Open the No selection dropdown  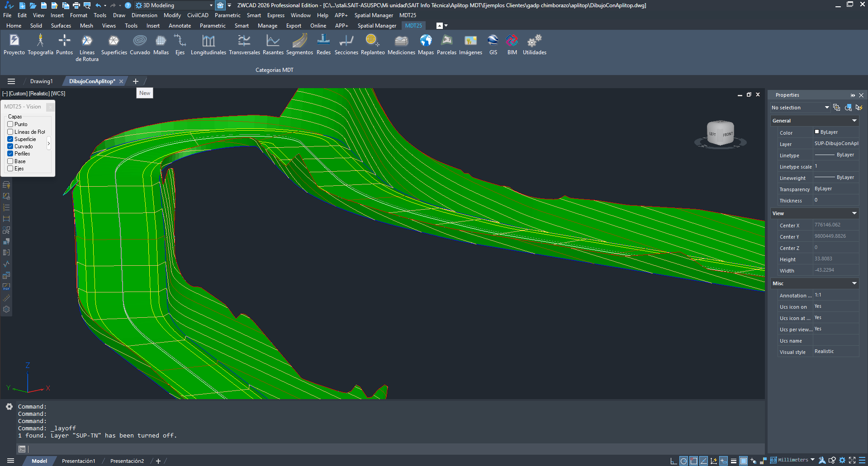click(800, 108)
